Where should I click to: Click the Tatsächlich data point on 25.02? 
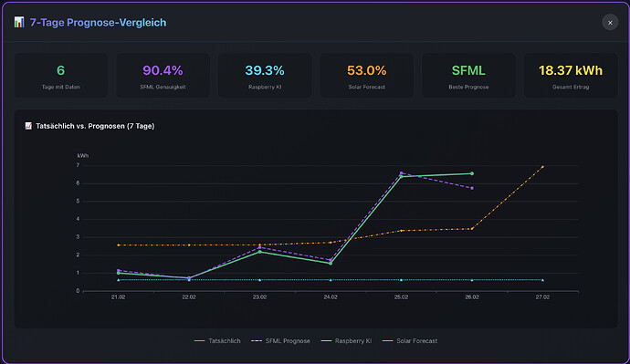coord(401,177)
